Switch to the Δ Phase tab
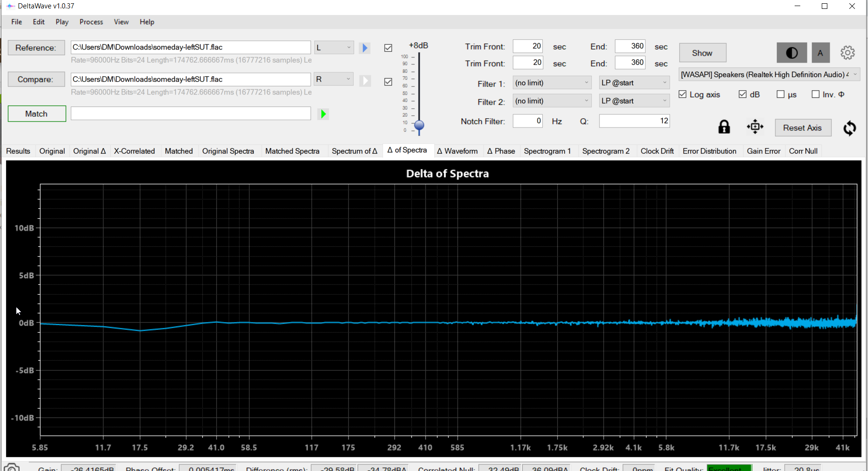 [x=501, y=151]
